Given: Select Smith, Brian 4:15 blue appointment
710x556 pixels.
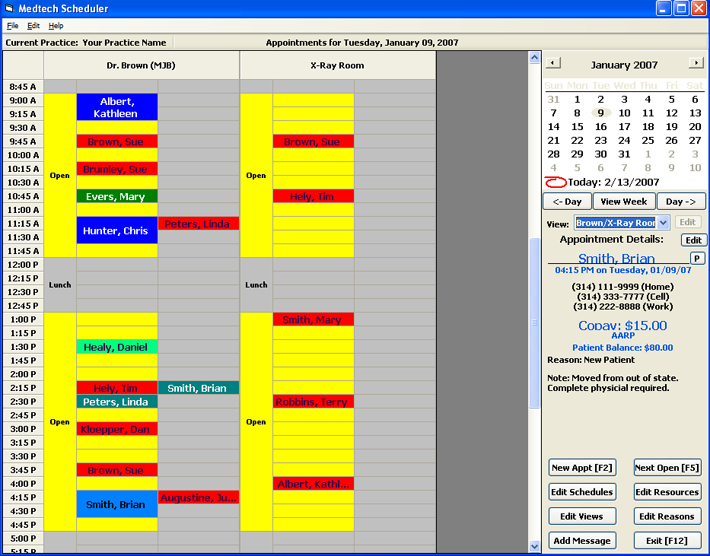Looking at the screenshot, I should point(117,504).
